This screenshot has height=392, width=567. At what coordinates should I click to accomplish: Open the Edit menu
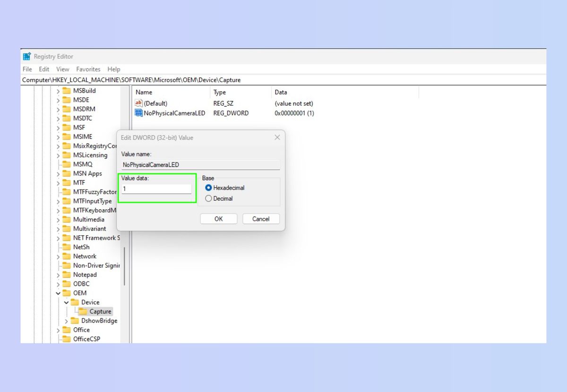click(43, 69)
